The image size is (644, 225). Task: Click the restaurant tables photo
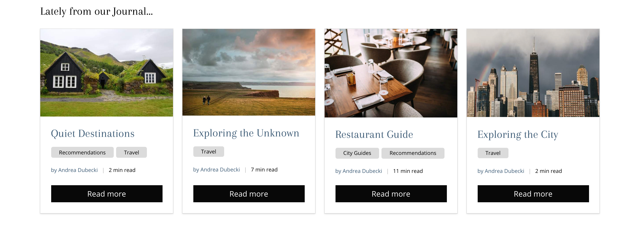point(391,73)
